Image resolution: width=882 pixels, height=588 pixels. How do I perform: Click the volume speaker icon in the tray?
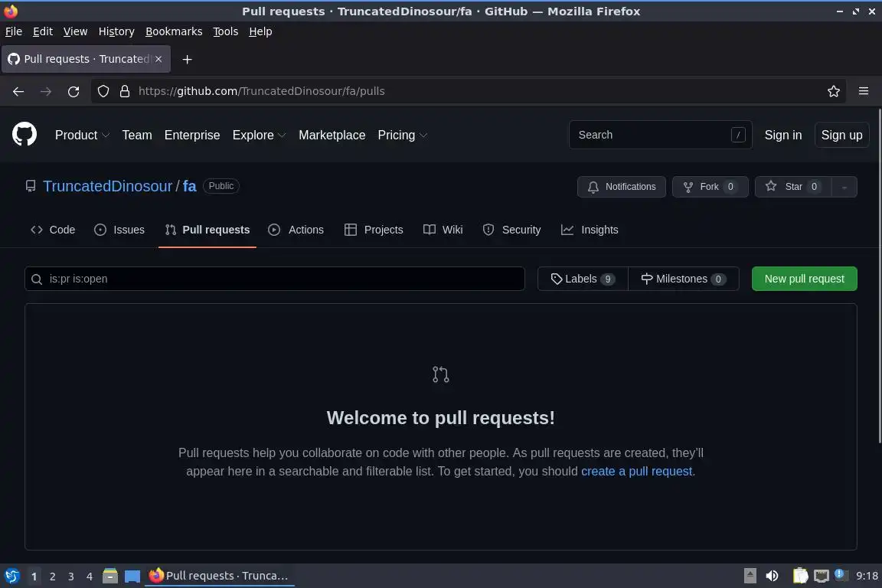click(772, 576)
